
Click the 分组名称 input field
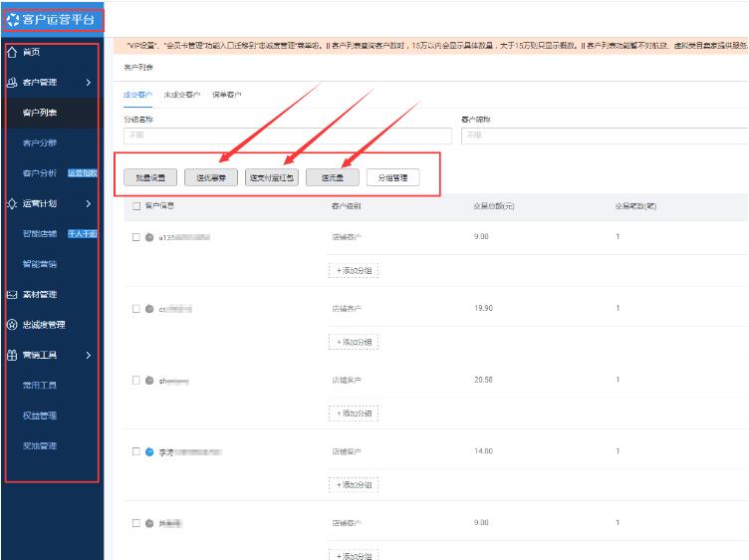pyautogui.click(x=284, y=137)
